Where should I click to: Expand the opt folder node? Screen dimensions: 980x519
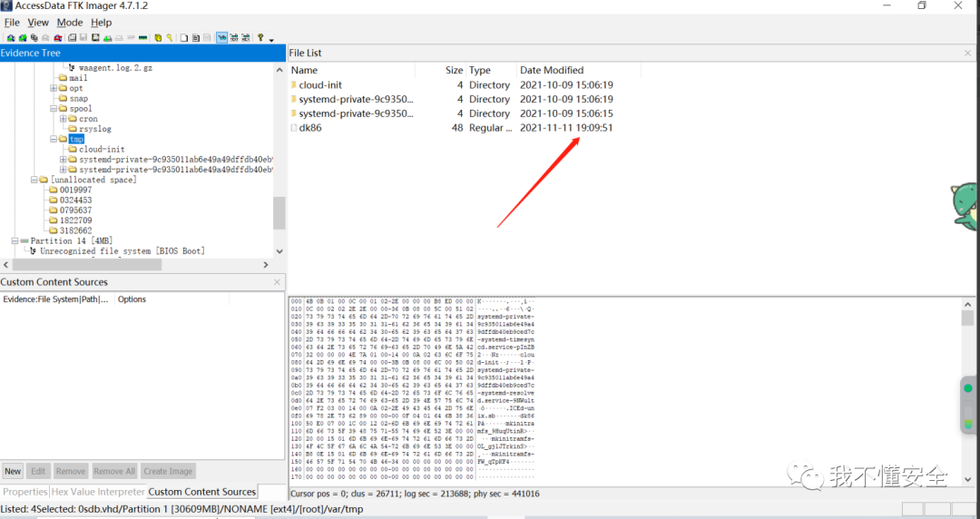[54, 88]
